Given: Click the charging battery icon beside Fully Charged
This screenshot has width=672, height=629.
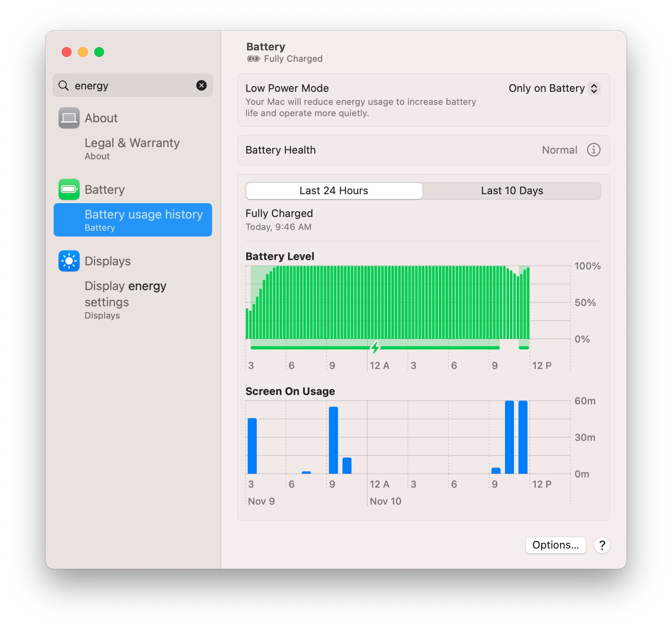Looking at the screenshot, I should [x=253, y=59].
